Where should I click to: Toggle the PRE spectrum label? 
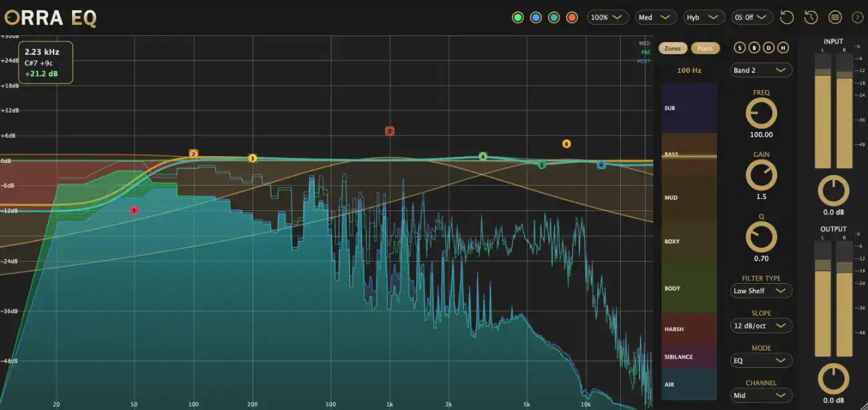(x=645, y=51)
